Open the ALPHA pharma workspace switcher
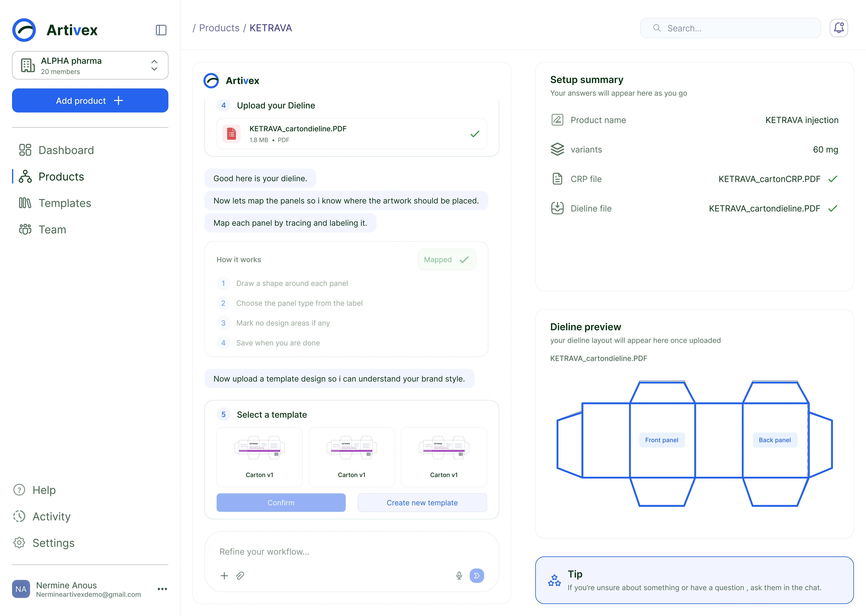 coord(90,65)
